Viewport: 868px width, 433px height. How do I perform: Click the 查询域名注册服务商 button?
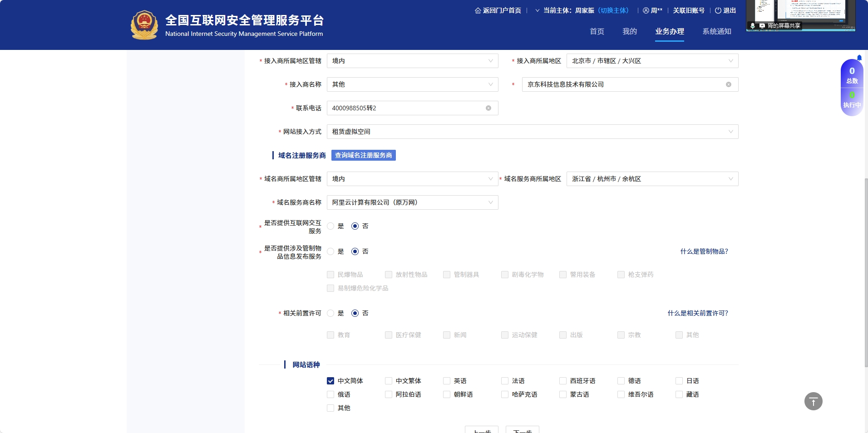point(363,155)
